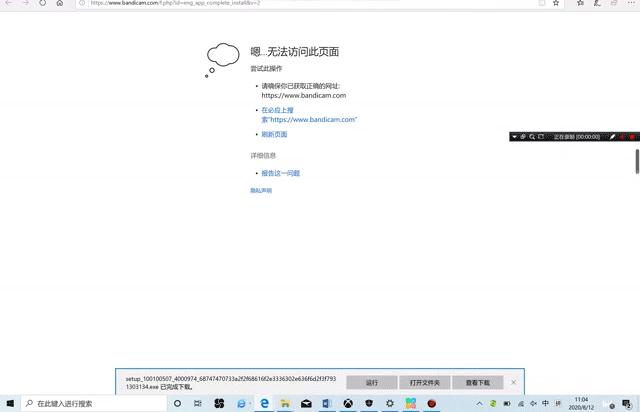Switch to Microsoft Edge taskbar icon
Image resolution: width=640 pixels, height=412 pixels.
tap(264, 403)
